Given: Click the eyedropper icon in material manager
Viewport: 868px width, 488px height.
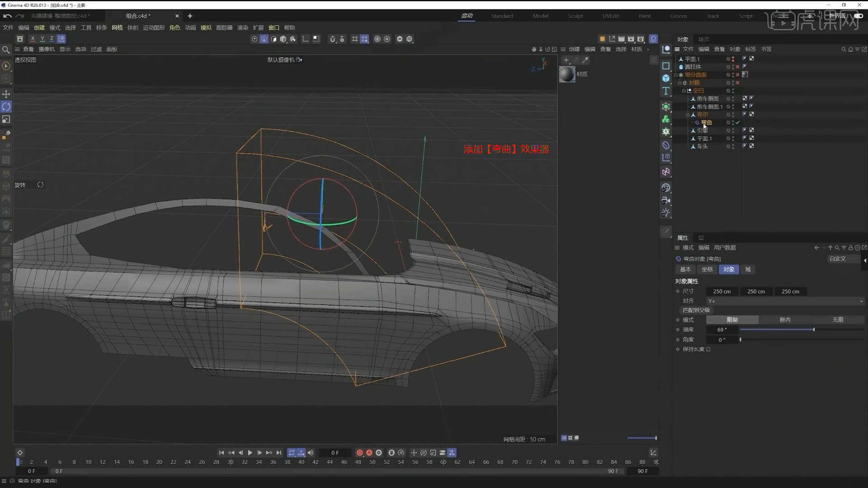Looking at the screenshot, I should click(585, 60).
